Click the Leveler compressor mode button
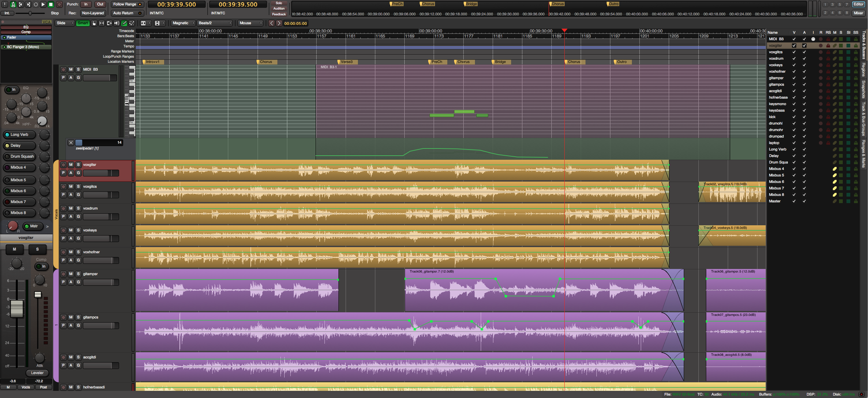The width and height of the screenshot is (868, 398). click(x=38, y=373)
